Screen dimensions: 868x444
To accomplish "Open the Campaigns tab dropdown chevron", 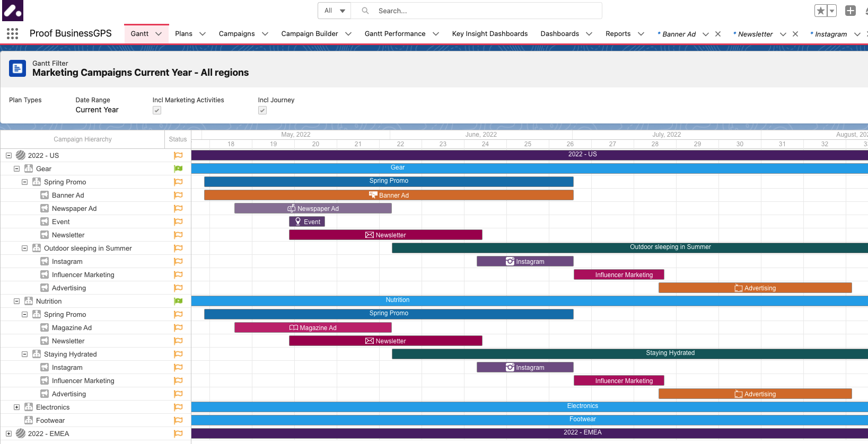I will click(265, 34).
